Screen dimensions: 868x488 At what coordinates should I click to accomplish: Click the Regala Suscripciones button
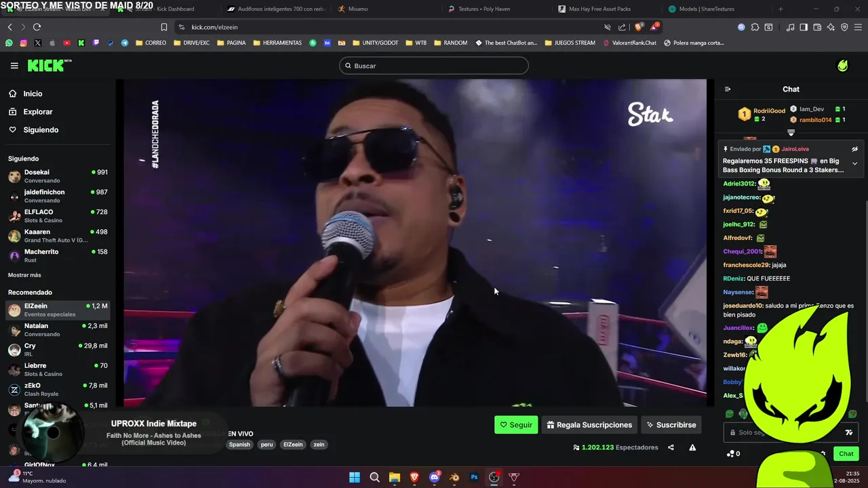(x=589, y=425)
